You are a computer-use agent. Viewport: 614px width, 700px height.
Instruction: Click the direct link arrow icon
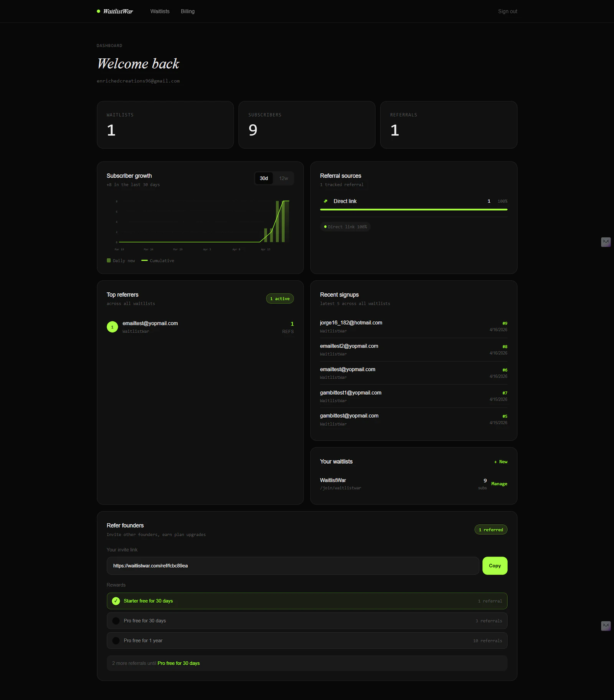[x=325, y=201]
